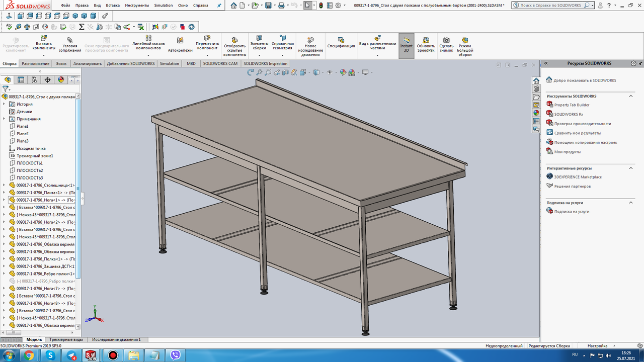Click the Print icon in the top toolbar
This screenshot has width=644, height=362.
click(281, 6)
